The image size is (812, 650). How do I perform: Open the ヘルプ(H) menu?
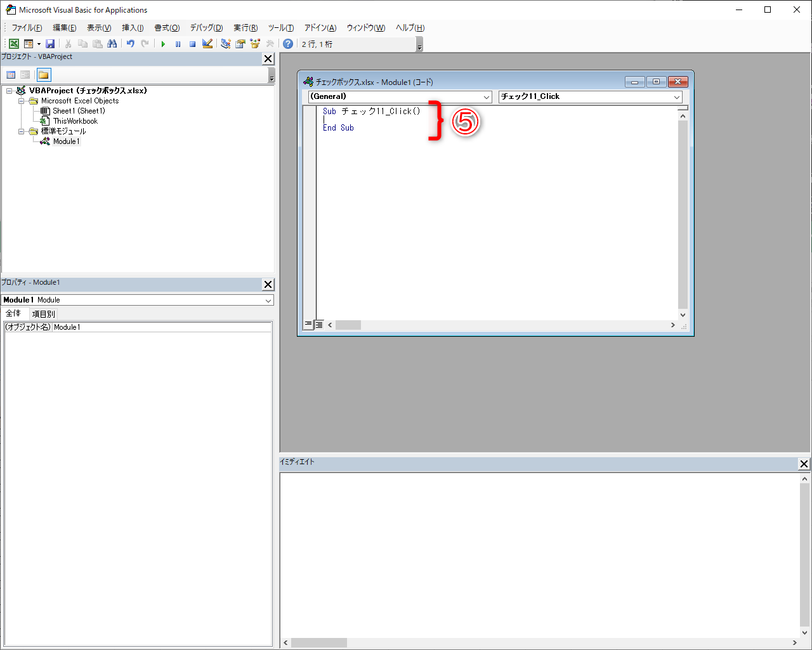[410, 28]
